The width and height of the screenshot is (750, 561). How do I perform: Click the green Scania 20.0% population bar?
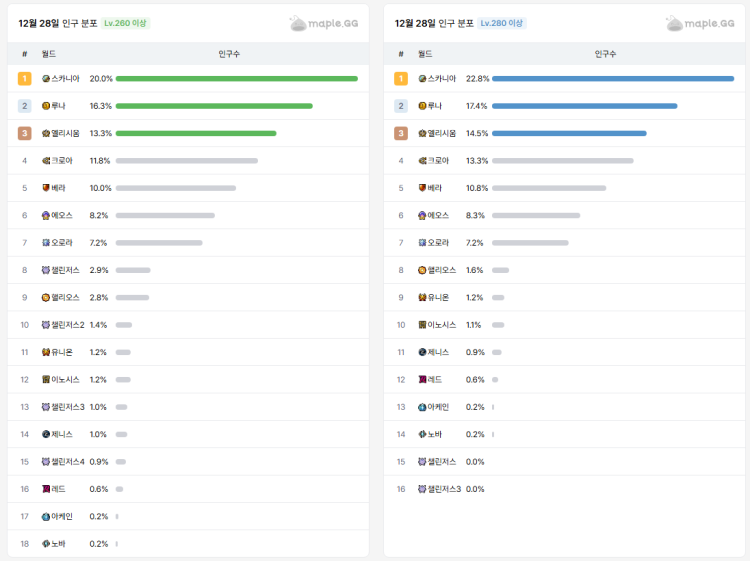tap(236, 78)
